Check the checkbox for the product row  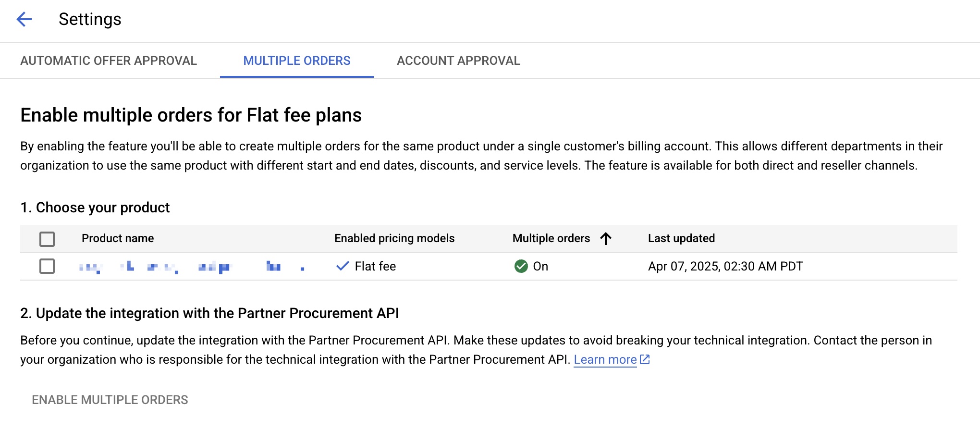pyautogui.click(x=48, y=266)
